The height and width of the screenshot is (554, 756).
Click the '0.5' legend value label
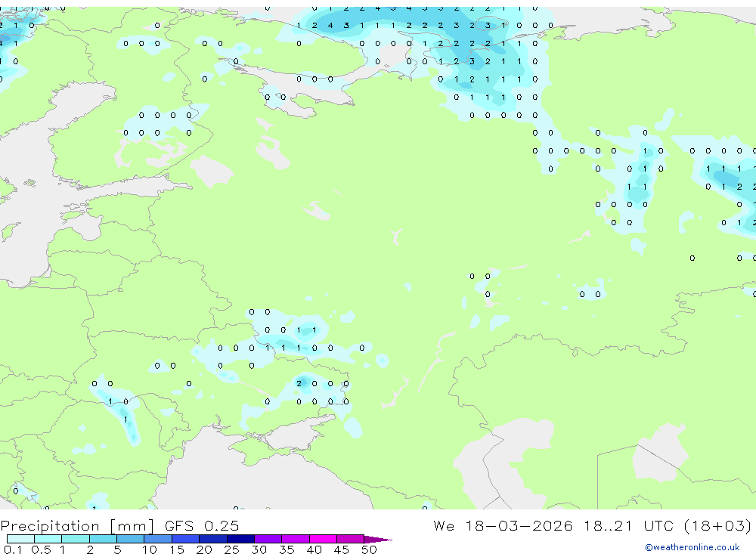click(41, 549)
